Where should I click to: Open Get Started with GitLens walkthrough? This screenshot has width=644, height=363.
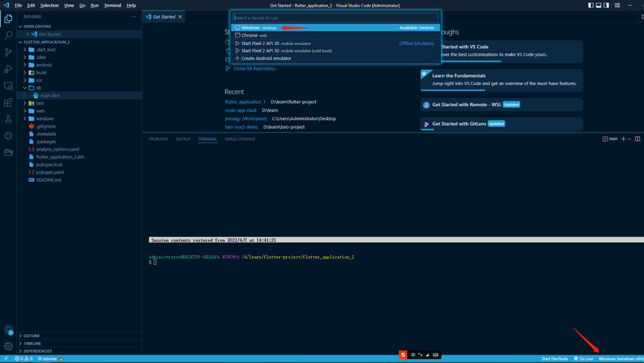[501, 124]
